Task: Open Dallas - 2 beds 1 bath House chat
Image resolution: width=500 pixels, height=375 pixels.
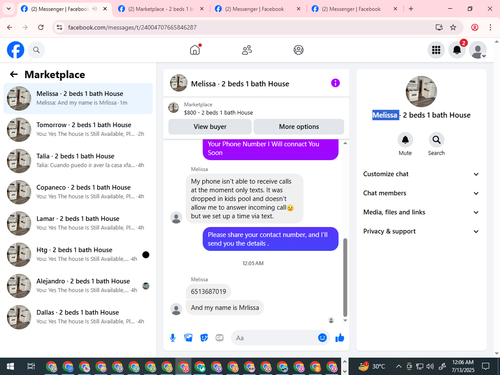Action: [78, 317]
